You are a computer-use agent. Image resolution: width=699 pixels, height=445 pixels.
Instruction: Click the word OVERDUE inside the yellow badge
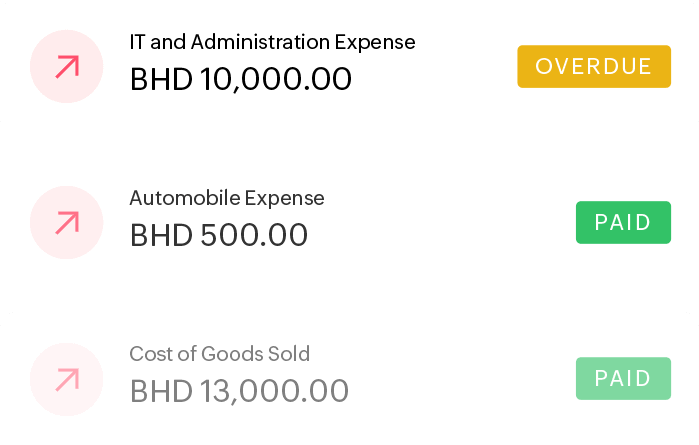(593, 67)
